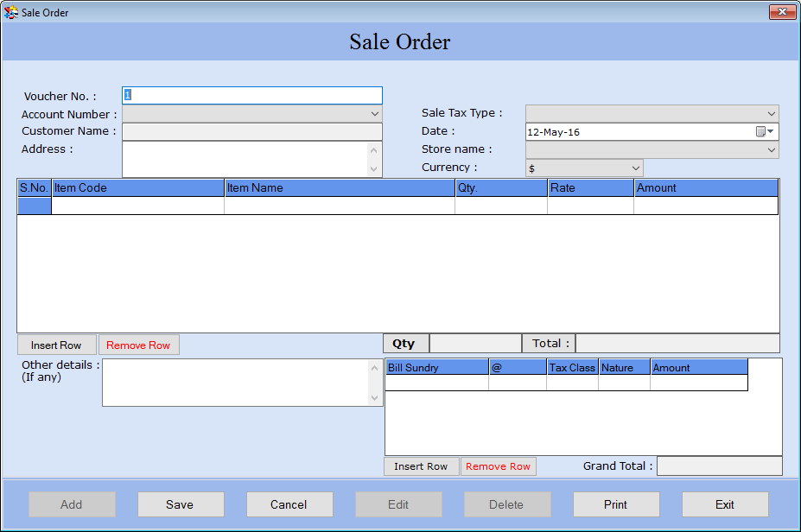Close the Sale Order window
This screenshot has height=532, width=801.
click(782, 12)
